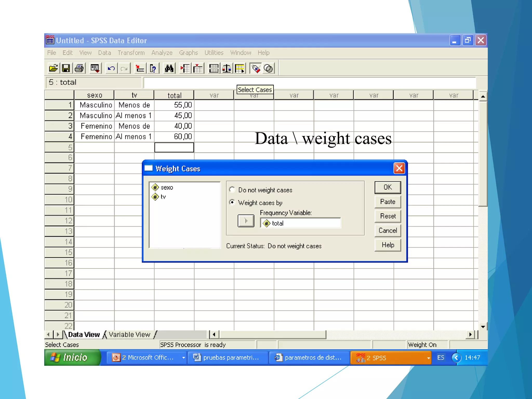This screenshot has width=532, height=399.
Task: Click the ES language indicator
Action: 441,358
